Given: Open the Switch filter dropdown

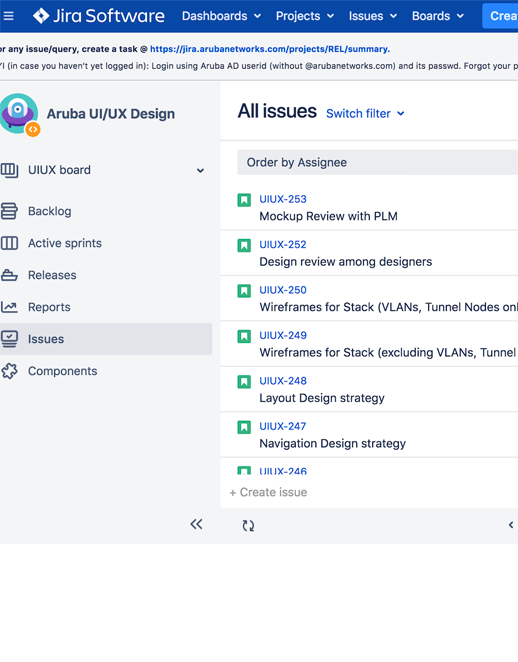Looking at the screenshot, I should click(365, 114).
